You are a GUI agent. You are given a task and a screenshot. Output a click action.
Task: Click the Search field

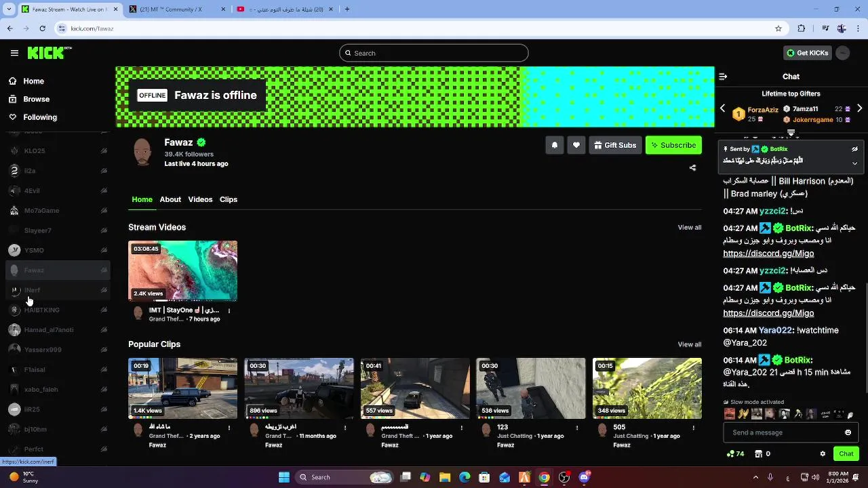pyautogui.click(x=434, y=53)
